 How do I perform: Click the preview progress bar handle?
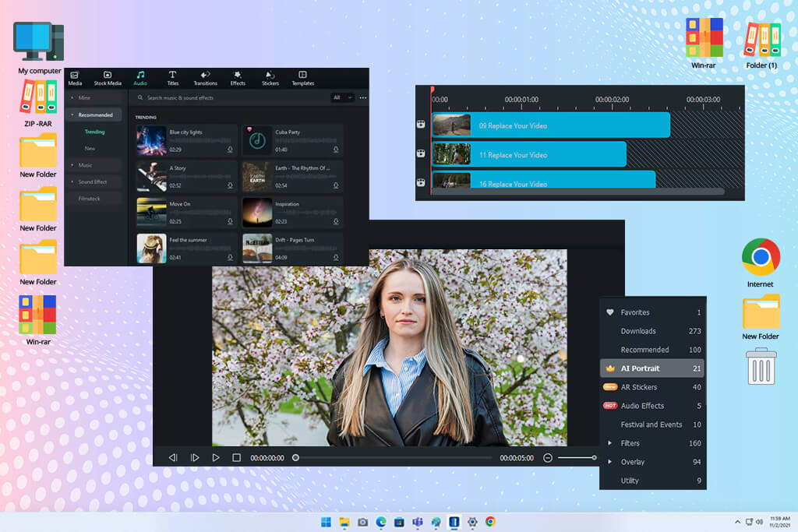(x=295, y=458)
